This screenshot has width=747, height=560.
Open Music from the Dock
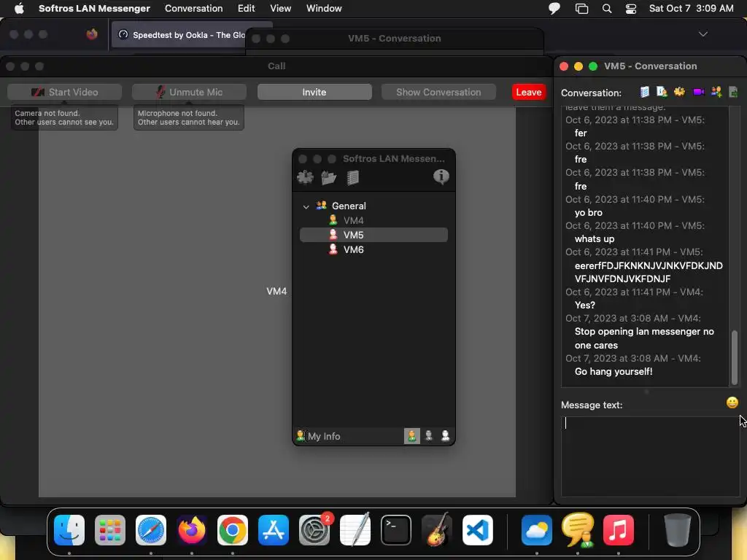tap(619, 530)
